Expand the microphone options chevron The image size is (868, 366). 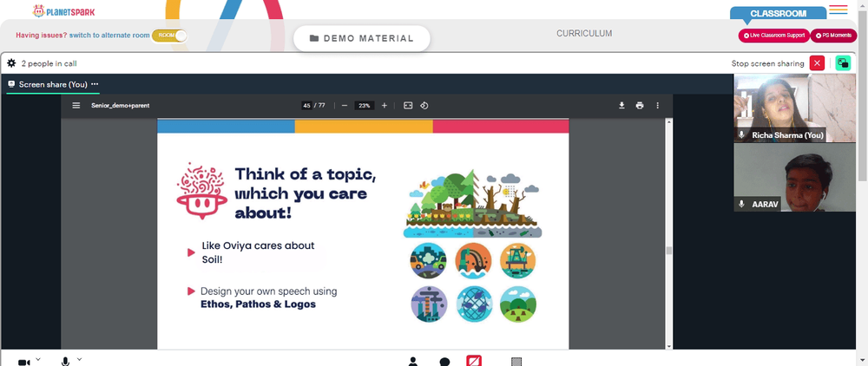pos(79,359)
